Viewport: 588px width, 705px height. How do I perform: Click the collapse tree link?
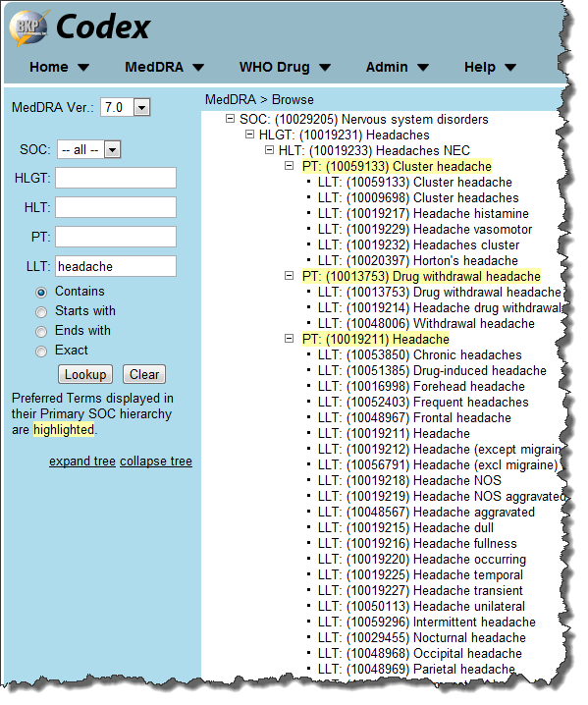click(156, 461)
